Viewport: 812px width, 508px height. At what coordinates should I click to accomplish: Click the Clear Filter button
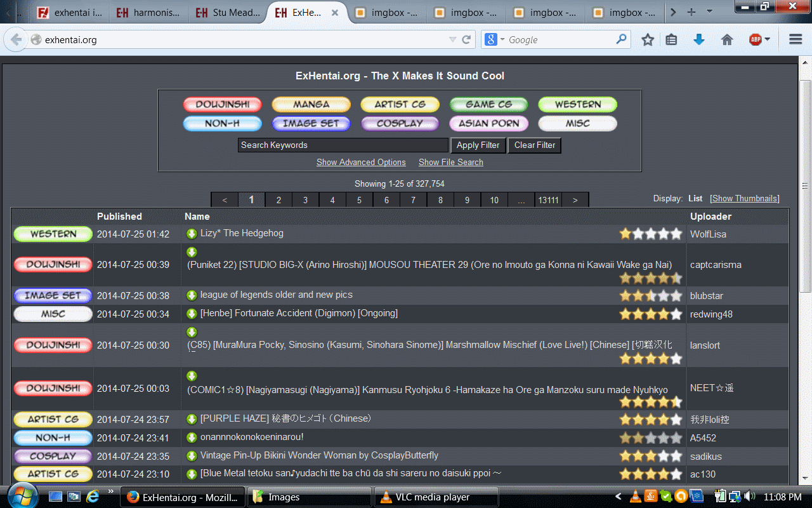(x=535, y=145)
